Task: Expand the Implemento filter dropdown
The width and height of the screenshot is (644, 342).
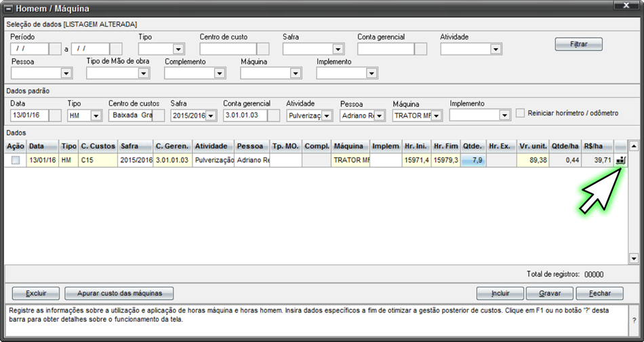Action: 371,73
